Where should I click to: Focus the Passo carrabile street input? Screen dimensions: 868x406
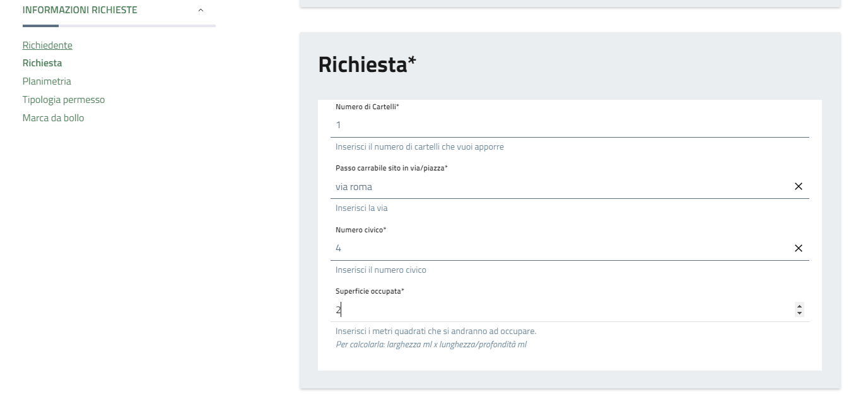pyautogui.click(x=555, y=187)
